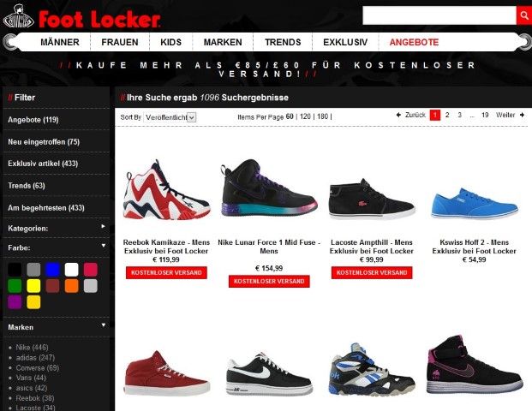The height and width of the screenshot is (411, 532).
Task: Collapse the Farbe filter section
Action: (x=104, y=246)
